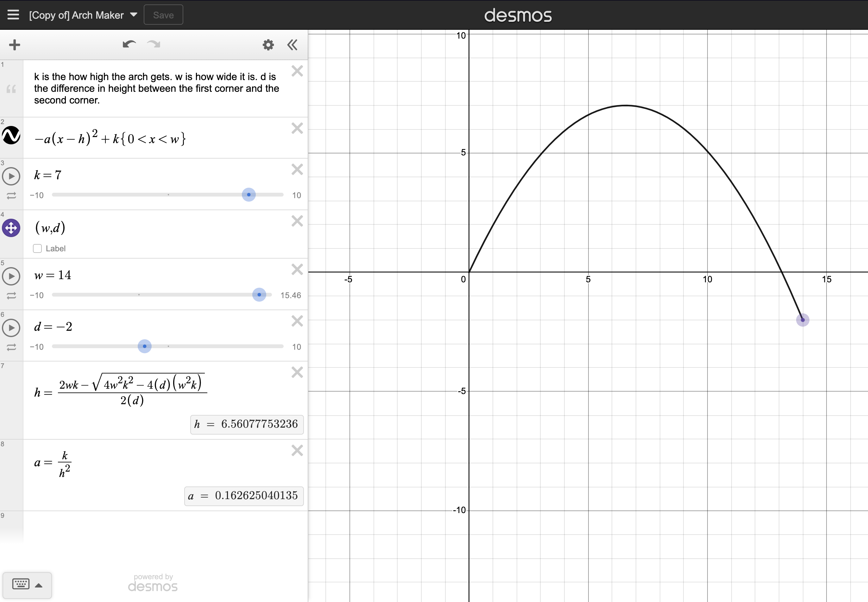Click the undo arrow

[x=128, y=45]
